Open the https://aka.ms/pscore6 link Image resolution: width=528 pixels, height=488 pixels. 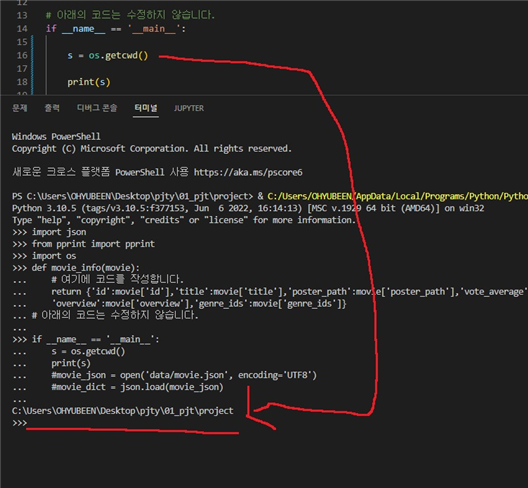tap(248, 172)
